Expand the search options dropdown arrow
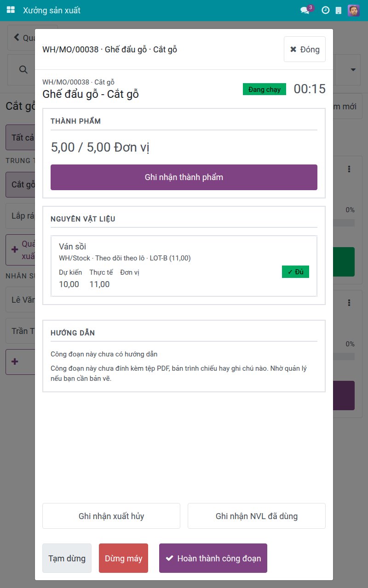368x588 pixels. (353, 70)
